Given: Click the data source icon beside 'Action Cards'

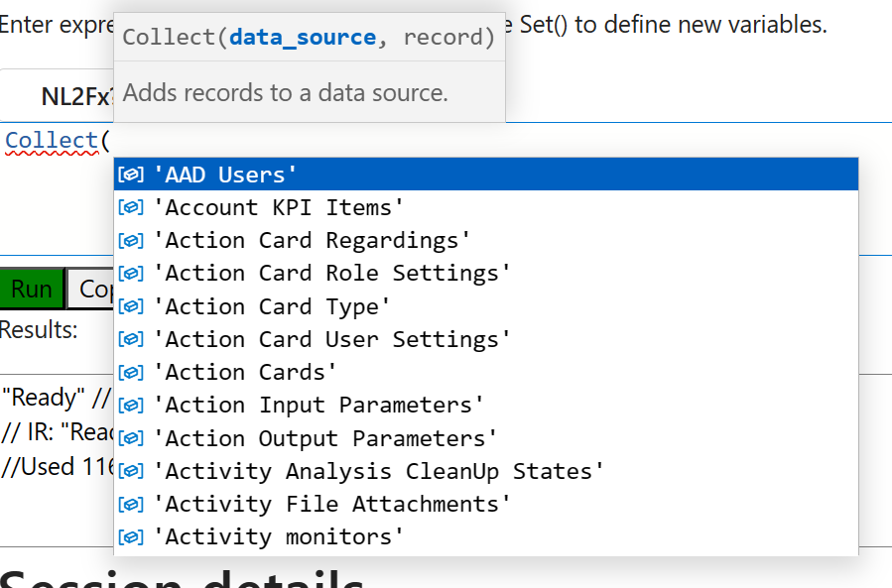Looking at the screenshot, I should point(130,371).
